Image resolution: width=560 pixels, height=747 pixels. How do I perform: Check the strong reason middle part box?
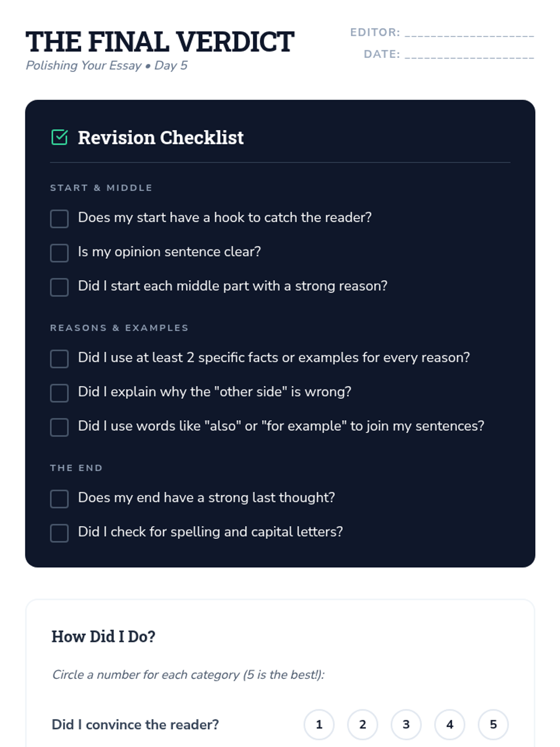pyautogui.click(x=59, y=287)
